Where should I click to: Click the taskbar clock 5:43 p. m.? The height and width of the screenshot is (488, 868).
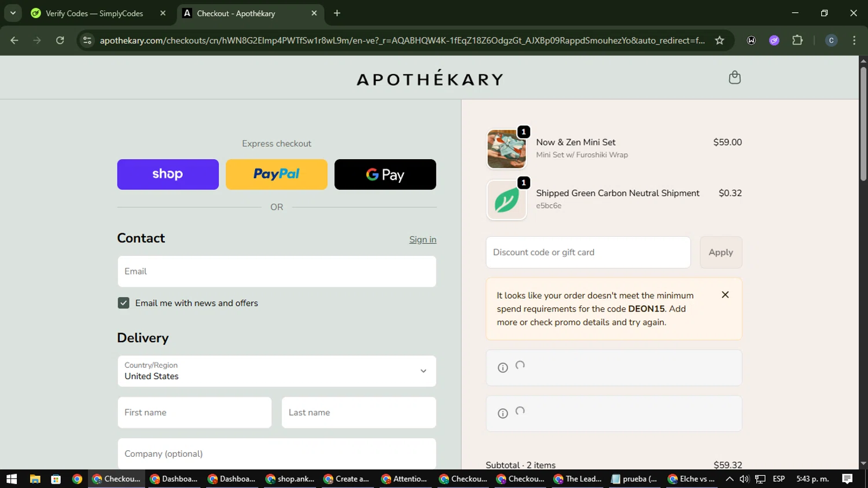coord(812,479)
